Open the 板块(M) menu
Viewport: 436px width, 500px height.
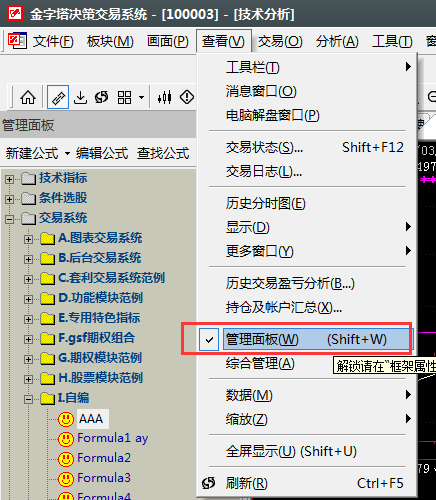[x=110, y=41]
